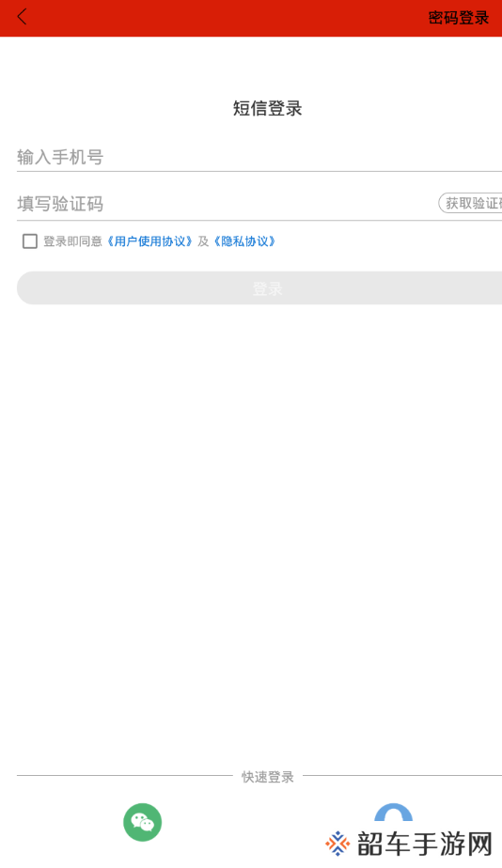Click the 韶车手游网 watermark text

[x=424, y=845]
